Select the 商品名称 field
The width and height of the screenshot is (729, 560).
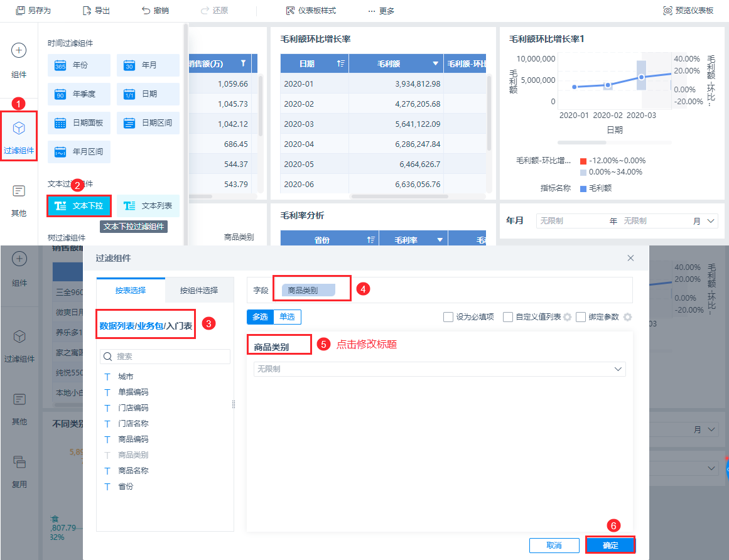coord(134,471)
